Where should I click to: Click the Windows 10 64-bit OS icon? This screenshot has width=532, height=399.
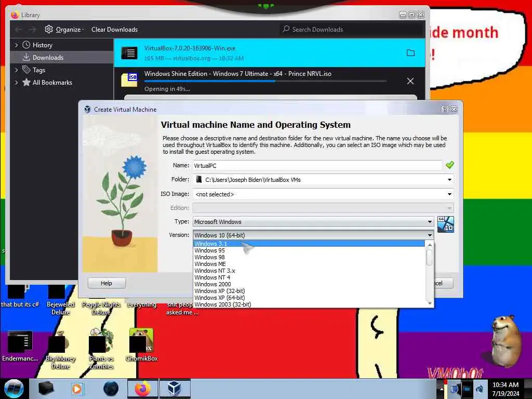point(445,224)
